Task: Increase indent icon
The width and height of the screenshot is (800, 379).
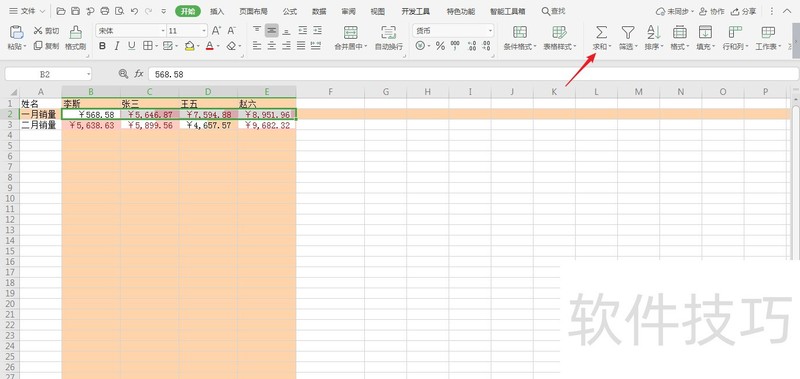Action: pos(317,31)
